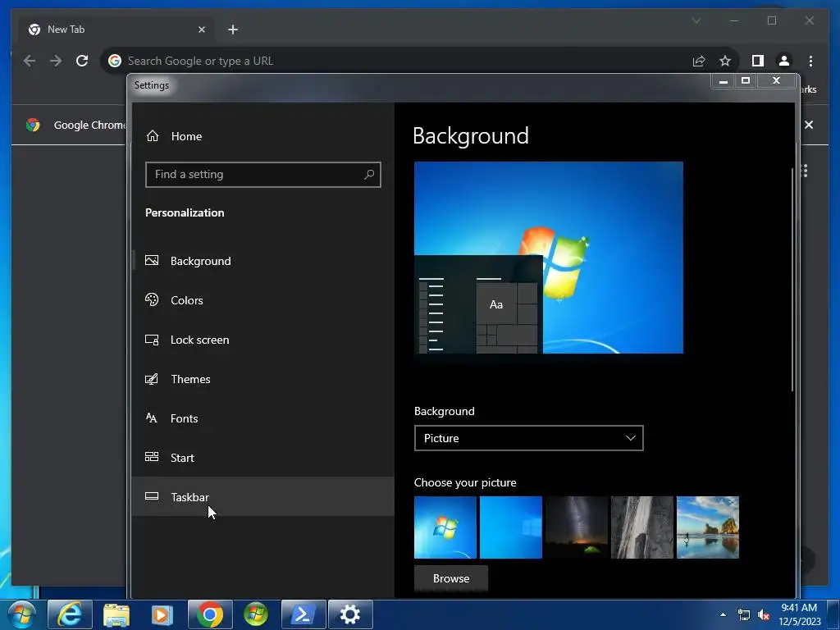
Task: Select the Colors palette icon
Action: (x=152, y=299)
